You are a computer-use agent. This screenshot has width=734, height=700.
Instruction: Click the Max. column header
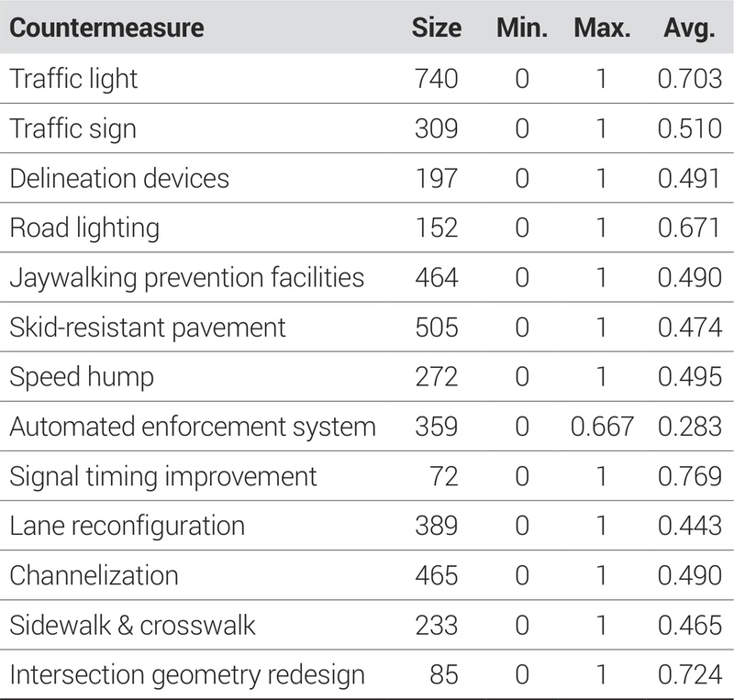pyautogui.click(x=602, y=28)
